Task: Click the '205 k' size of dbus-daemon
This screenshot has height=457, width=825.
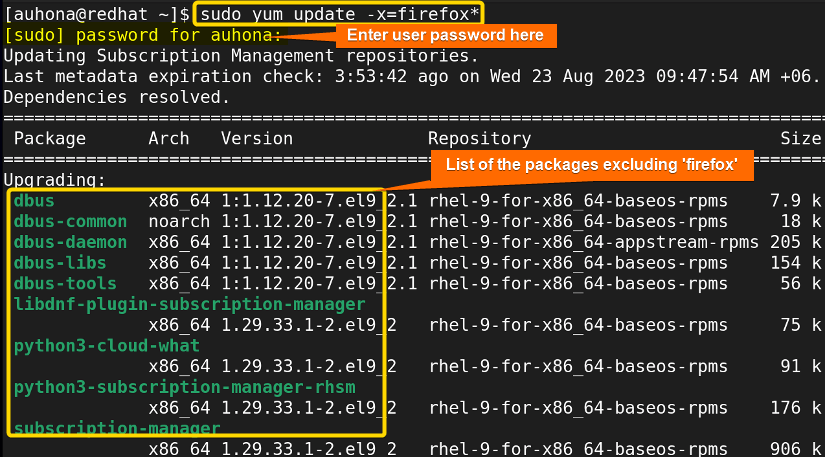Action: [x=795, y=242]
